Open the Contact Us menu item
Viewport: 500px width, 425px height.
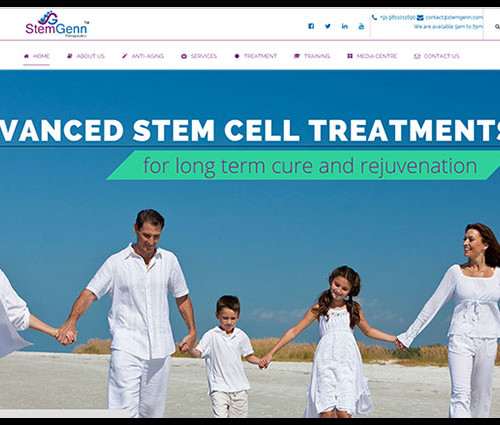pyautogui.click(x=437, y=56)
